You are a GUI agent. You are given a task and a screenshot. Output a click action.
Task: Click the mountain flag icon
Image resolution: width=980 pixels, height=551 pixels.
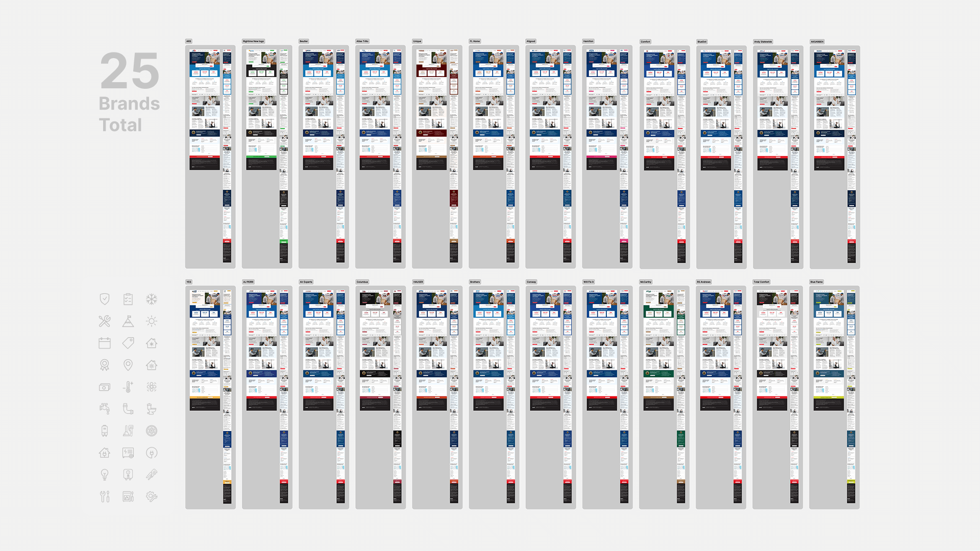(128, 321)
